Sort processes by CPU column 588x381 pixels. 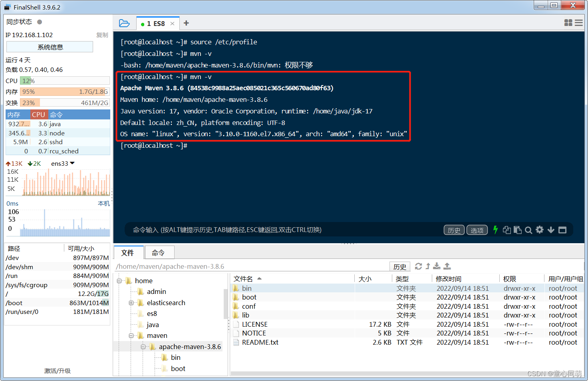point(39,115)
